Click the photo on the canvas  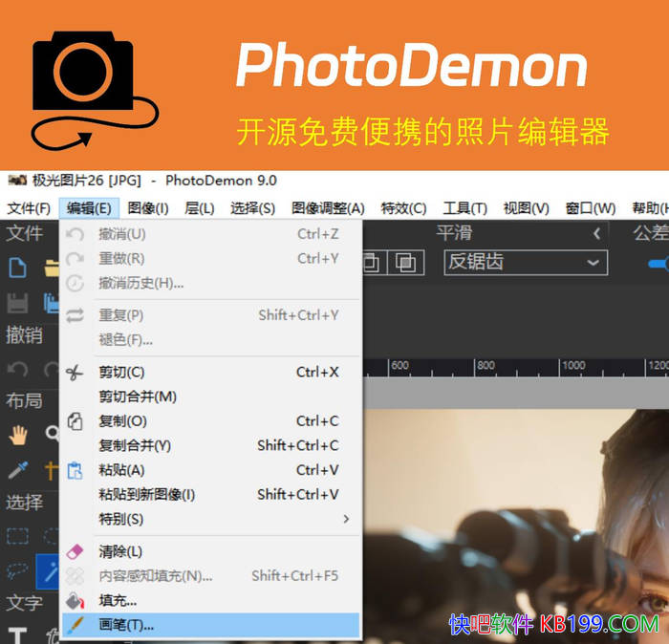pyautogui.click(x=516, y=525)
